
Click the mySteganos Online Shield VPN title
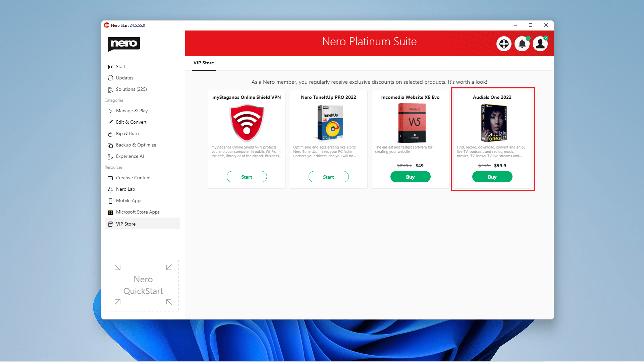click(247, 98)
